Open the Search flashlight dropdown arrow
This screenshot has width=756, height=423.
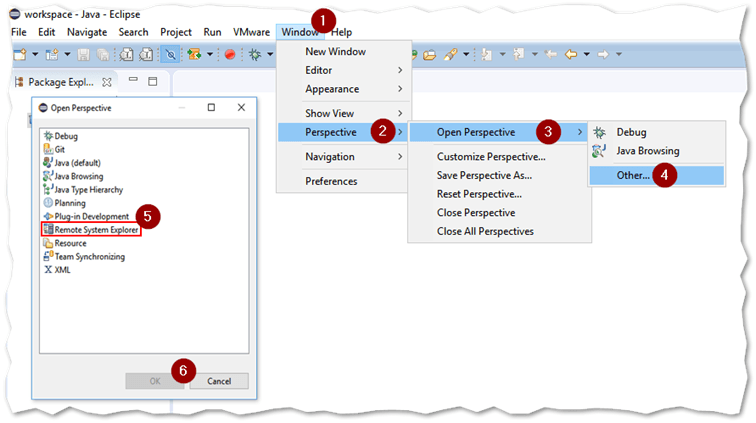pyautogui.click(x=466, y=55)
